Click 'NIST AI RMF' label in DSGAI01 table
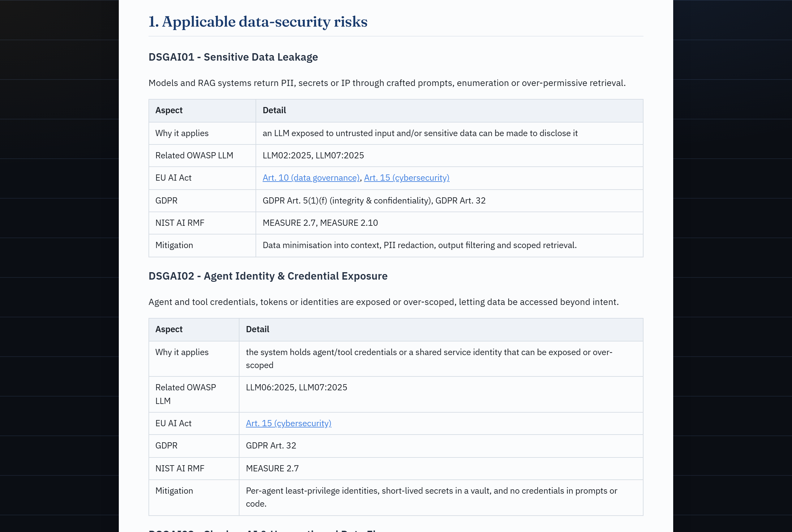Screen dimensions: 792x532 click(x=180, y=223)
